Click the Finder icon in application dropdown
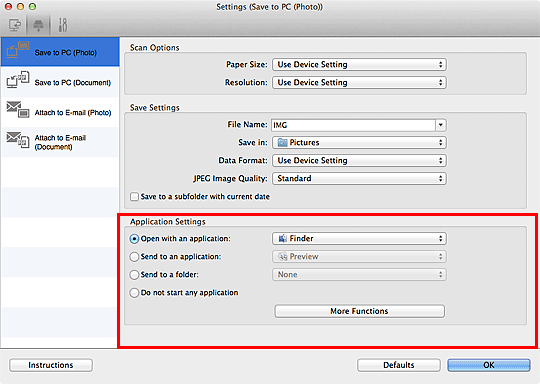The image size is (540, 384). coord(283,238)
